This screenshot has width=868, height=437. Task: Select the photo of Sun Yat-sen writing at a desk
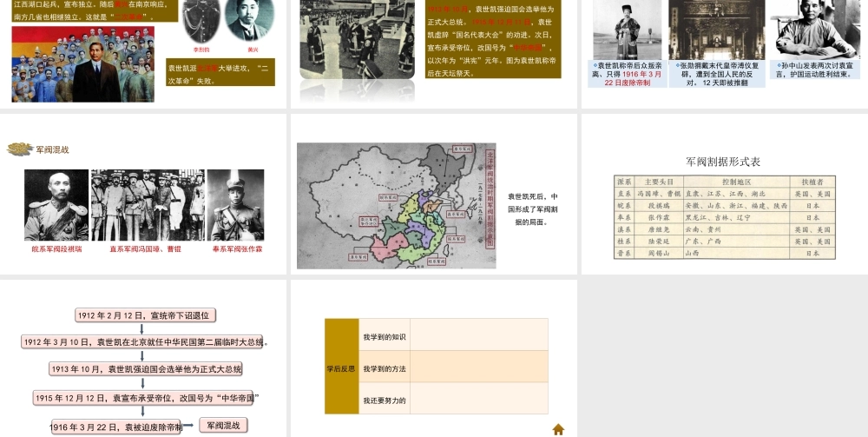(815, 29)
